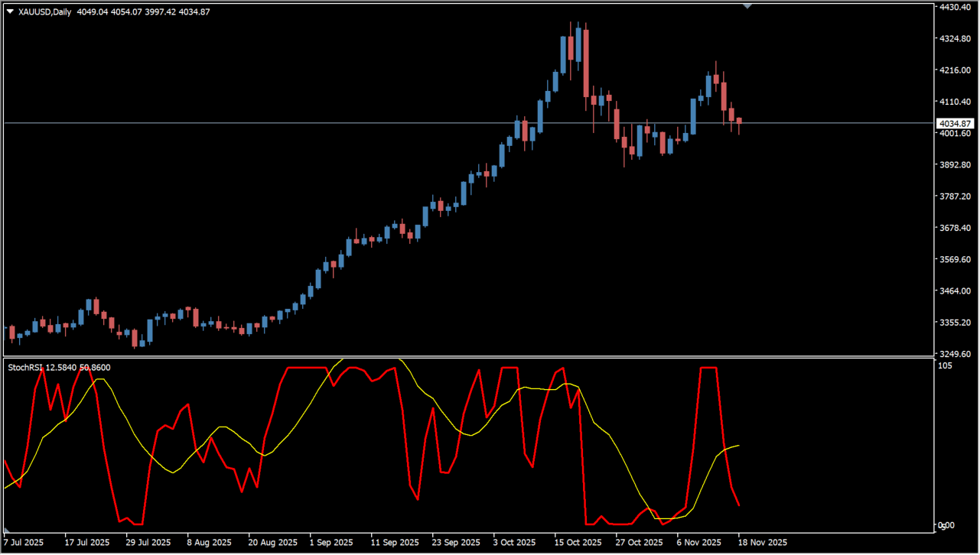Click the end of the yellow StochRSI signal line
980x555 pixels.
point(738,445)
